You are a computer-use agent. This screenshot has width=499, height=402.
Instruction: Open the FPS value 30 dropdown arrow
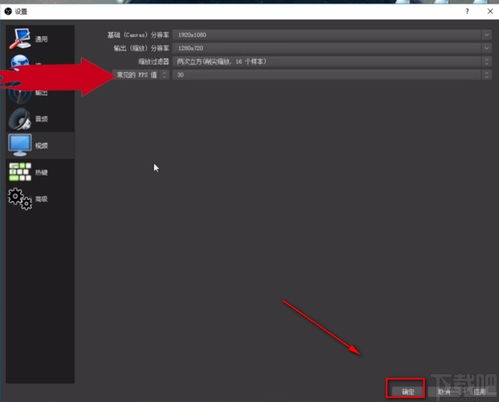point(486,75)
